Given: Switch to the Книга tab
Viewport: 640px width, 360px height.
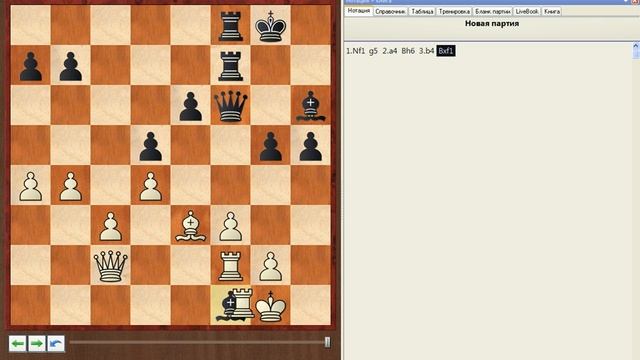Looking at the screenshot, I should [x=551, y=11].
